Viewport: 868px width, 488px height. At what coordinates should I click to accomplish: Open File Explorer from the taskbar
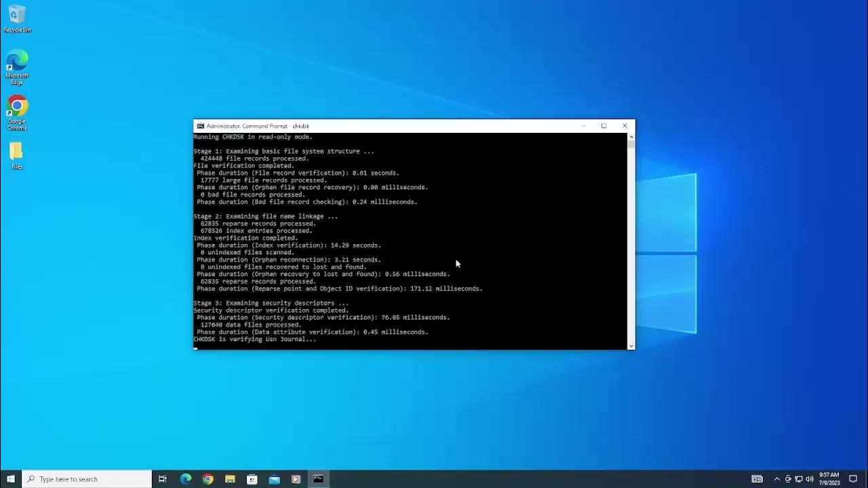(230, 479)
